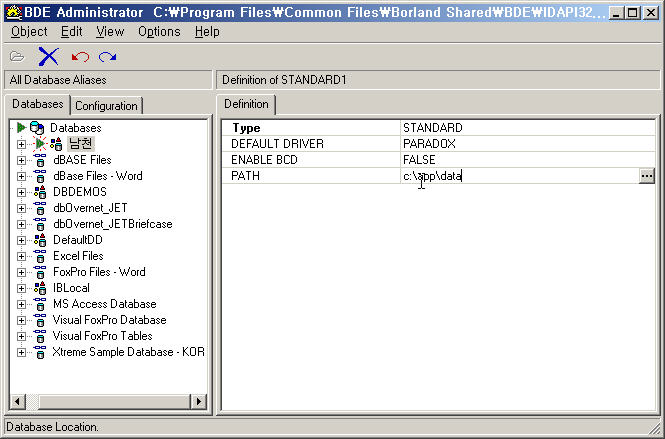Click the blue Apply arrow icon
The image size is (665, 439).
point(107,56)
